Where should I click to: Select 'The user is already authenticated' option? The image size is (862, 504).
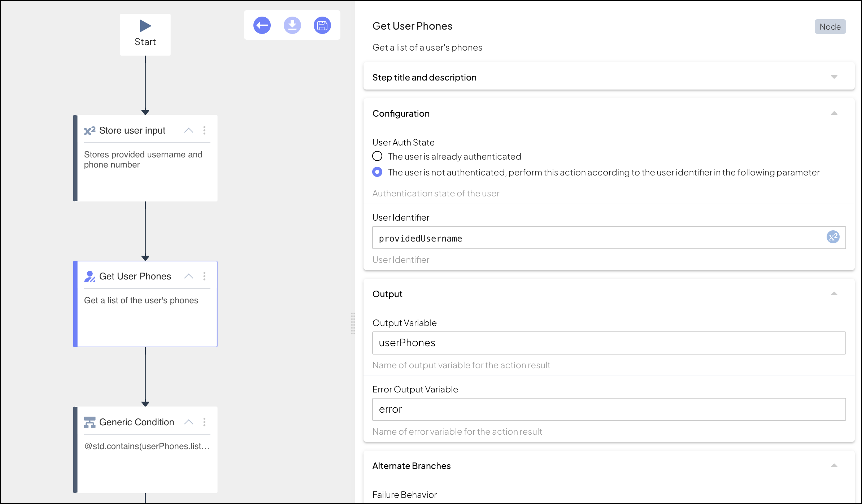tap(377, 156)
